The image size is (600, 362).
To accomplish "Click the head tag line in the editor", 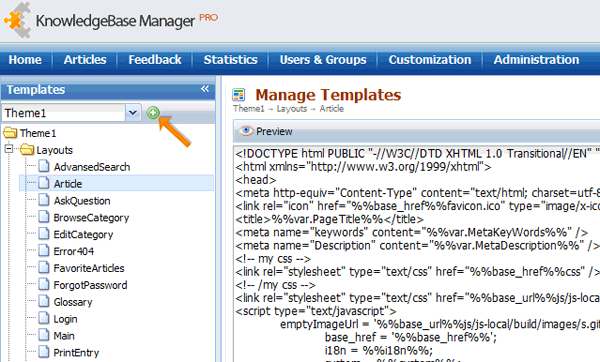I will (256, 179).
